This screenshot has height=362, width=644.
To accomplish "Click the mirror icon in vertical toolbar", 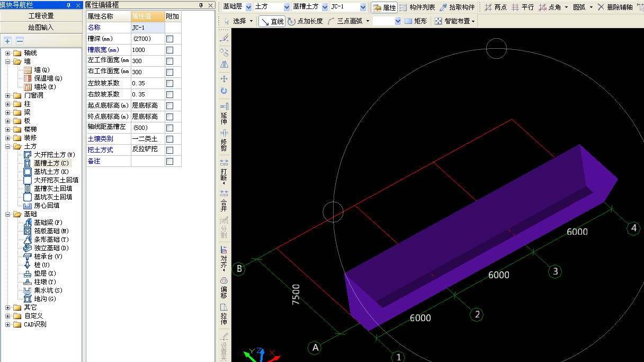I will click(224, 65).
